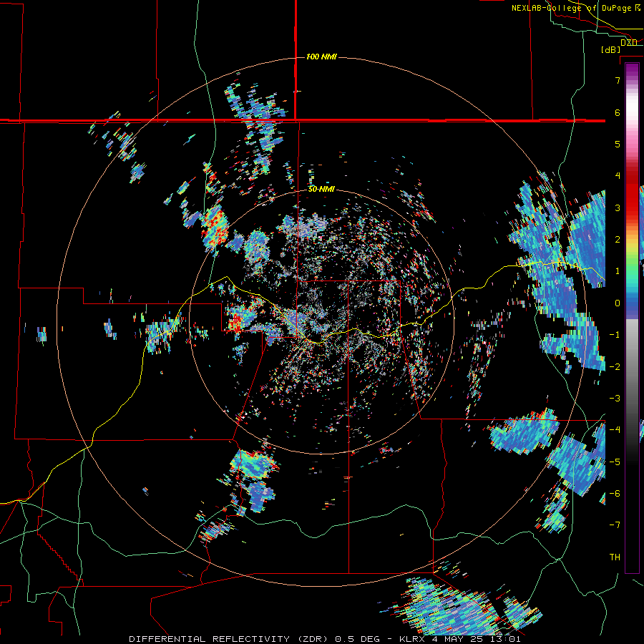
Task: Click the positive "5" color scale label
Action: [618, 144]
